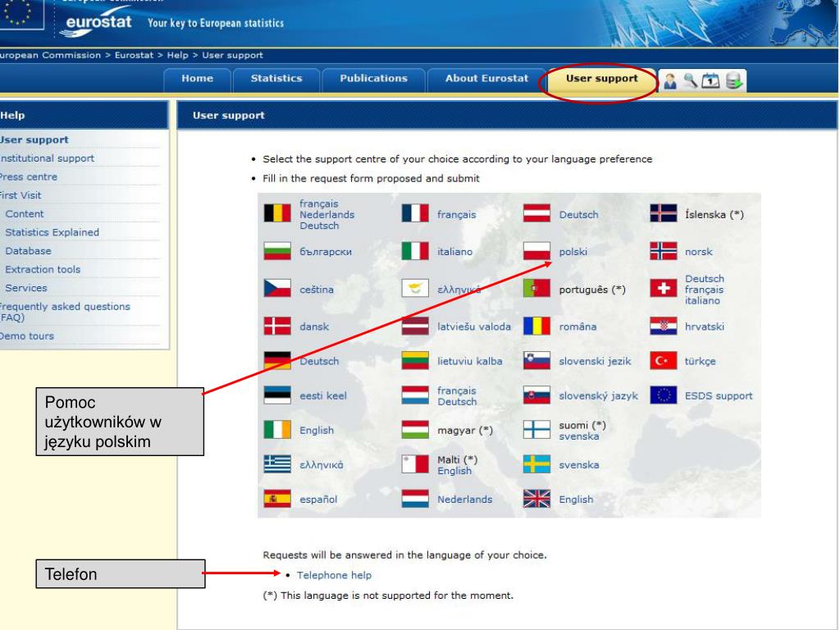Select the User support tab
The width and height of the screenshot is (840, 630).
601,79
